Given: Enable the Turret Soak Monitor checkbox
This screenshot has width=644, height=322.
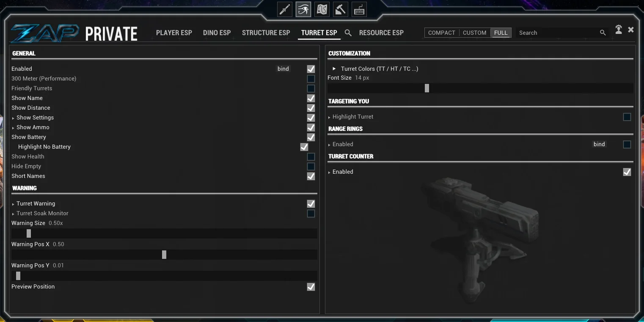Looking at the screenshot, I should pos(311,213).
